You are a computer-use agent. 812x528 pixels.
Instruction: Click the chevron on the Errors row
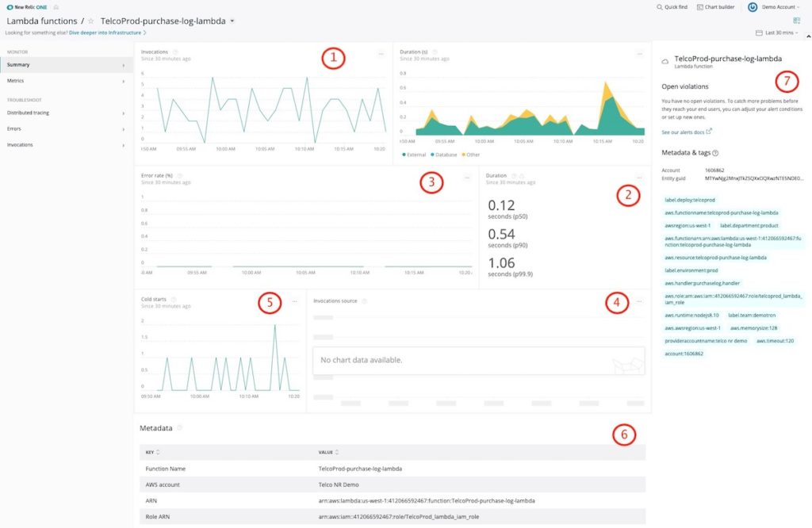[123, 129]
